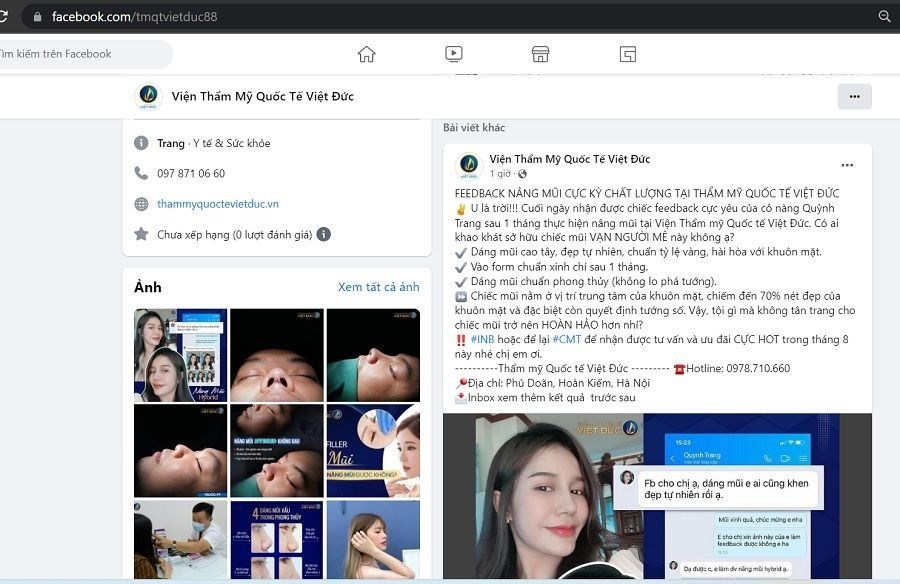Open the Home feed icon
900x584 pixels.
[x=368, y=53]
